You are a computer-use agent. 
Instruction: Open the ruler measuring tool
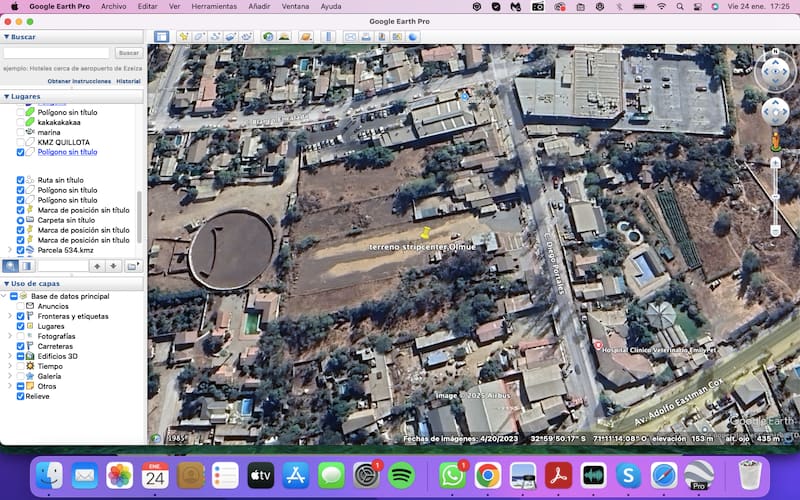(329, 37)
